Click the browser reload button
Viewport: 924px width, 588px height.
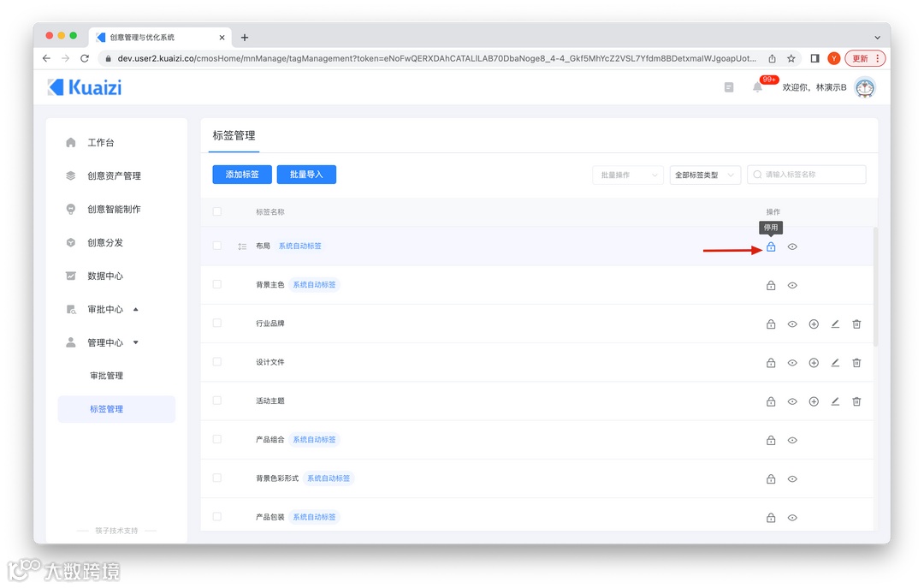click(x=85, y=58)
